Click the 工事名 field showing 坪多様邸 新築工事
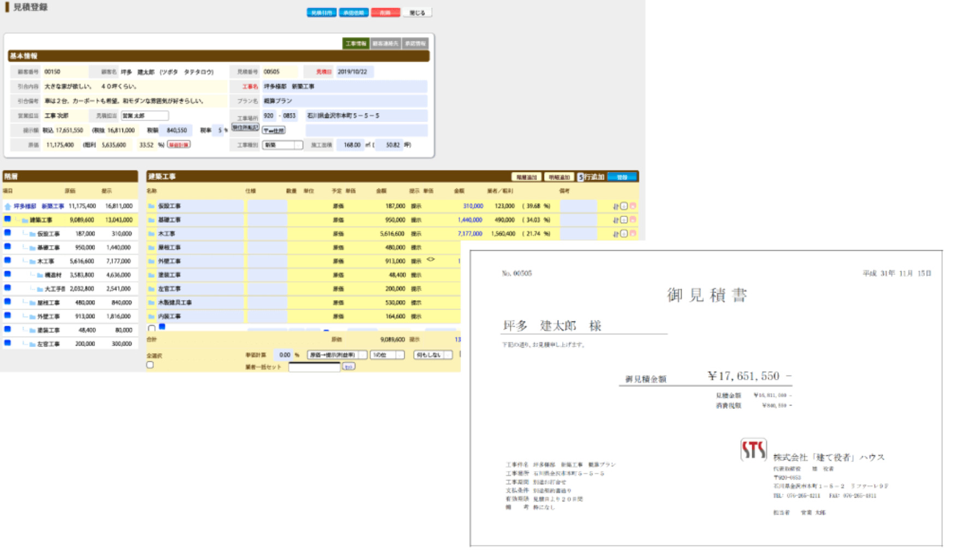The image size is (956, 560). click(x=345, y=86)
